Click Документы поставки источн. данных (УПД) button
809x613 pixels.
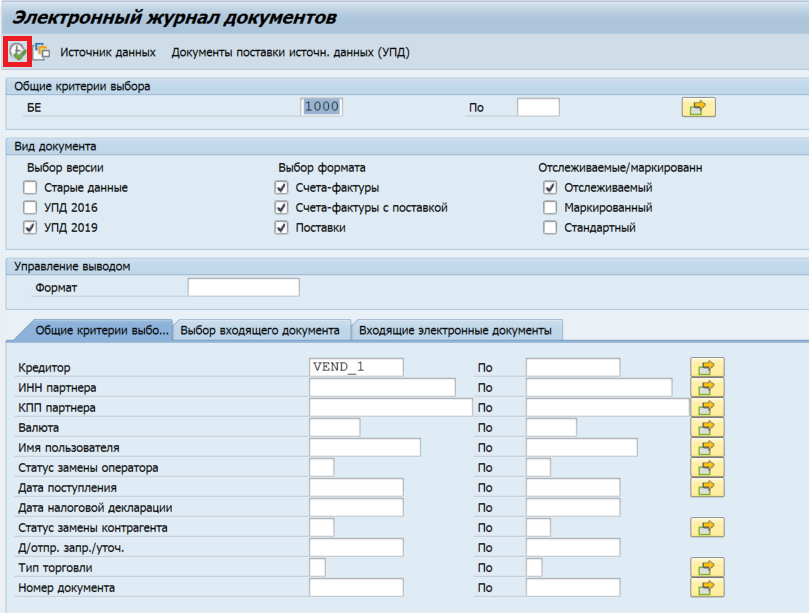click(290, 52)
